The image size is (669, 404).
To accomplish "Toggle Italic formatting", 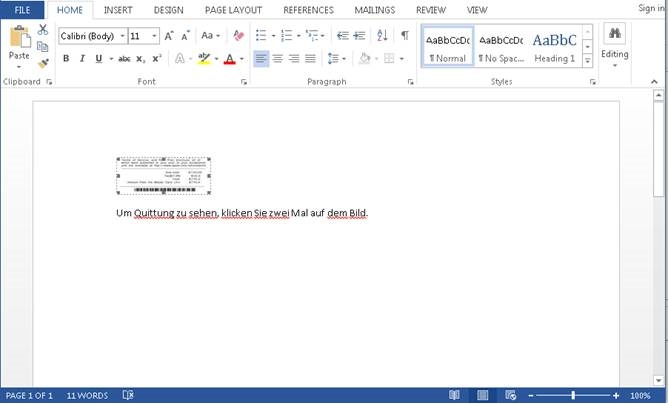I will click(x=82, y=58).
